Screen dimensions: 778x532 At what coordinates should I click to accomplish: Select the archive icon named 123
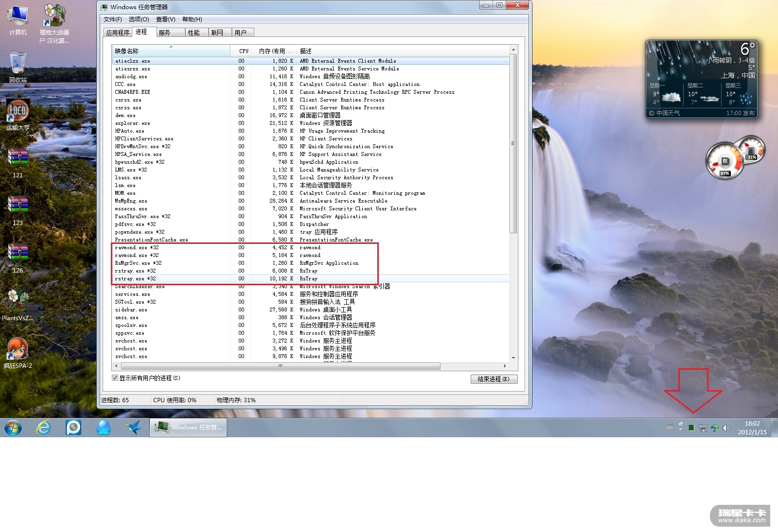tap(18, 210)
